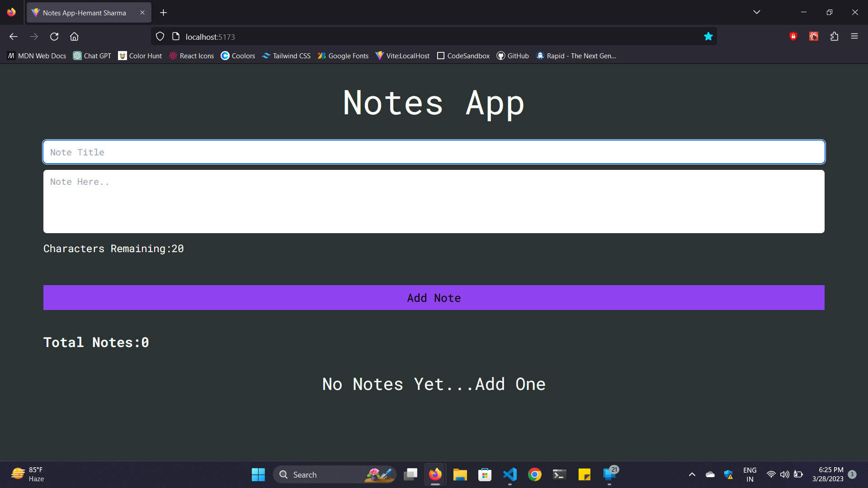Open the weather widget showing 85°F Haze

click(28, 474)
